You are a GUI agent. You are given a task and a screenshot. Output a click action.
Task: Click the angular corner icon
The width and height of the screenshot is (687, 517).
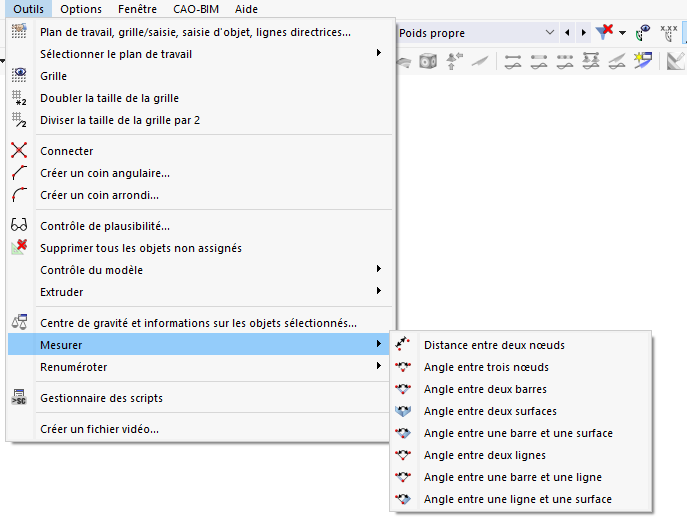pos(19,173)
